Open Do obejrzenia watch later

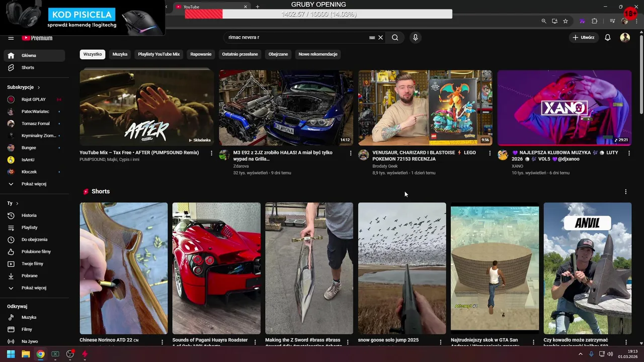pos(34,239)
